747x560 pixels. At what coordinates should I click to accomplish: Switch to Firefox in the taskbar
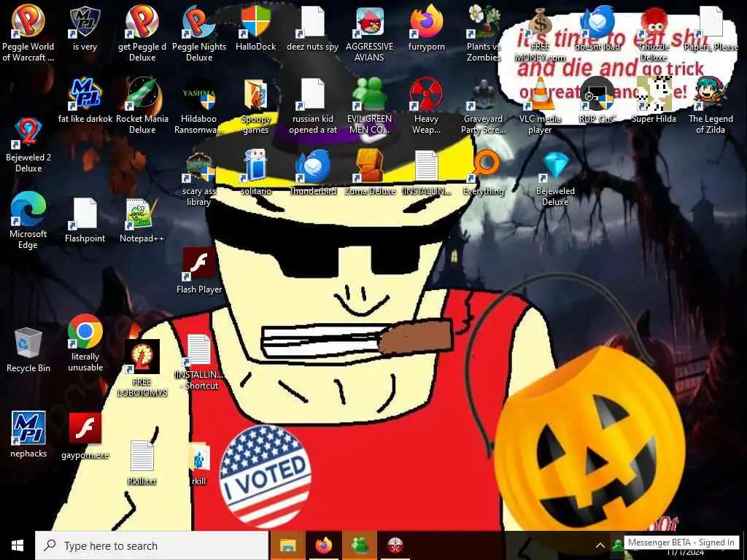click(x=323, y=545)
